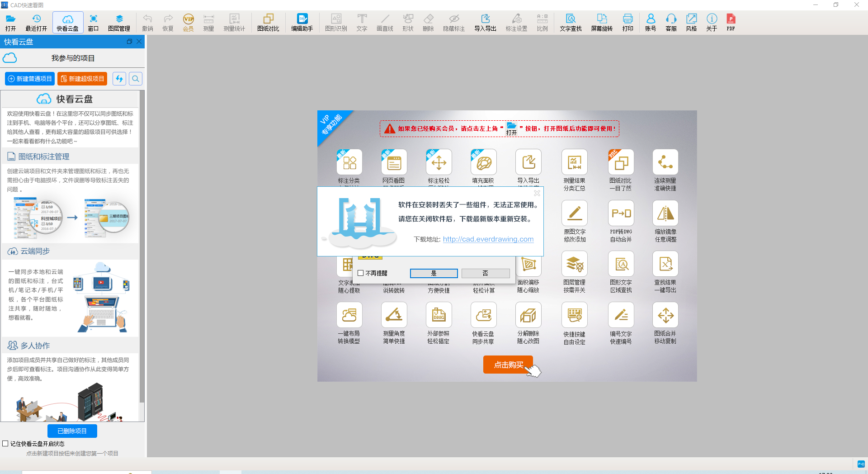Click the 编号文字快速编号 feature icon

click(621, 315)
